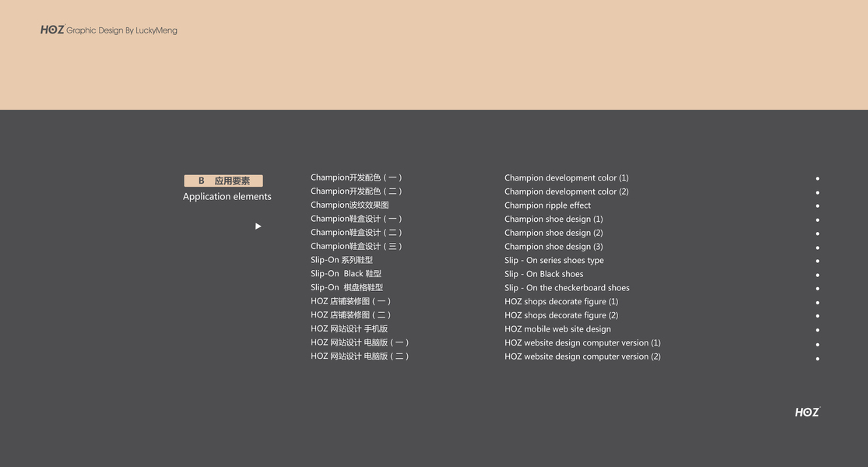Click bullet dot for HOZ mobile web site design

(817, 330)
